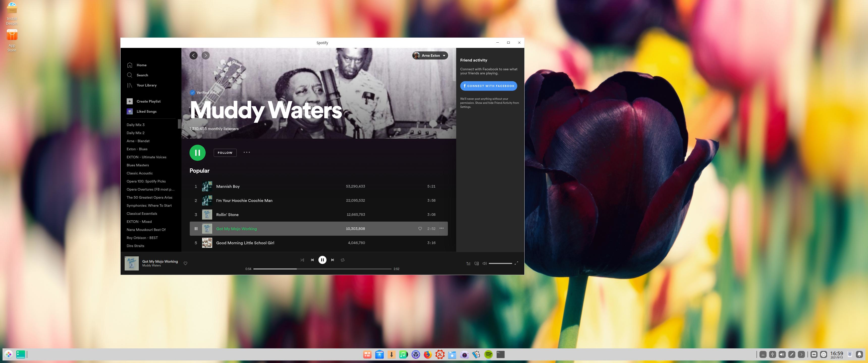Image resolution: width=868 pixels, height=363 pixels.
Task: Skip to the next track
Action: click(333, 260)
